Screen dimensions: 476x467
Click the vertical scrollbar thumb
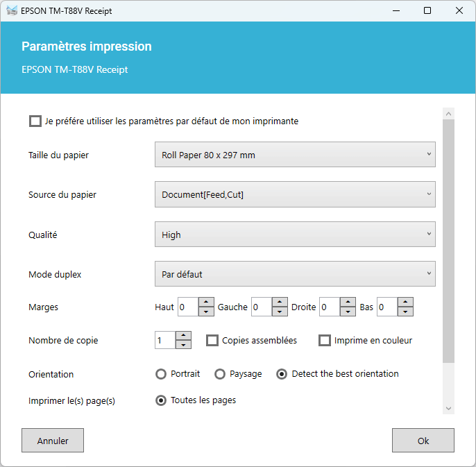pyautogui.click(x=448, y=241)
